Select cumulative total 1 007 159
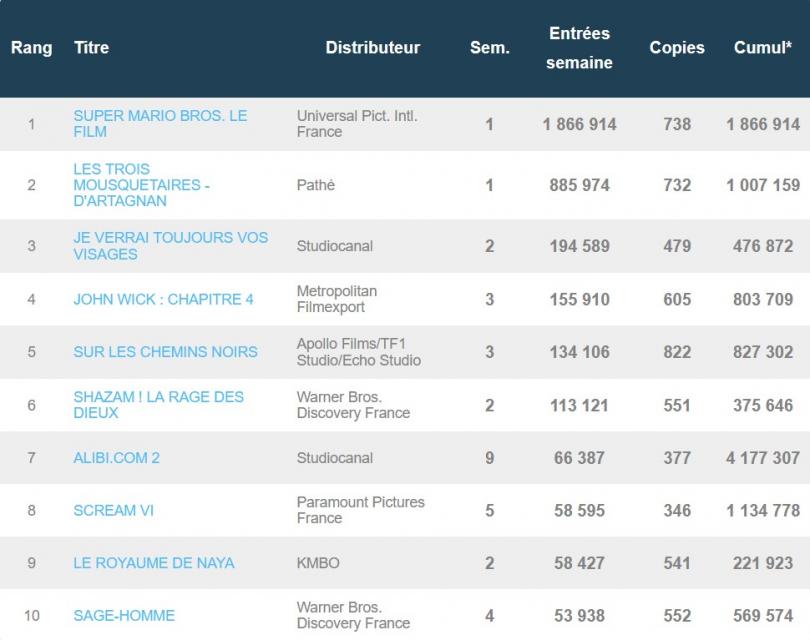The image size is (810, 640). [x=763, y=185]
